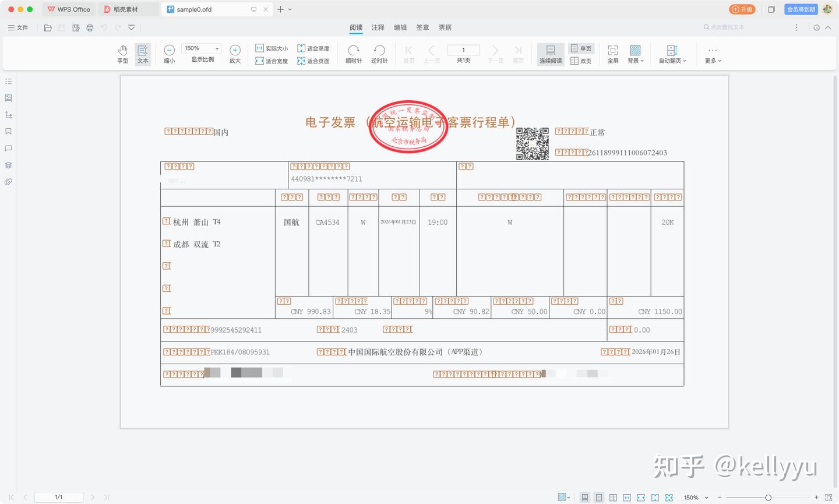Viewport: 839px width, 504px height.
Task: Toggle status bar actual size 1:1 view
Action: 627,498
